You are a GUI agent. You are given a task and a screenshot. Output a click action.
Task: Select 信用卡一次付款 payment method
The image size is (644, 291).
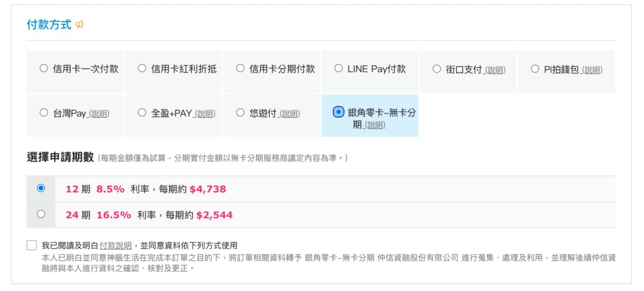click(x=43, y=68)
